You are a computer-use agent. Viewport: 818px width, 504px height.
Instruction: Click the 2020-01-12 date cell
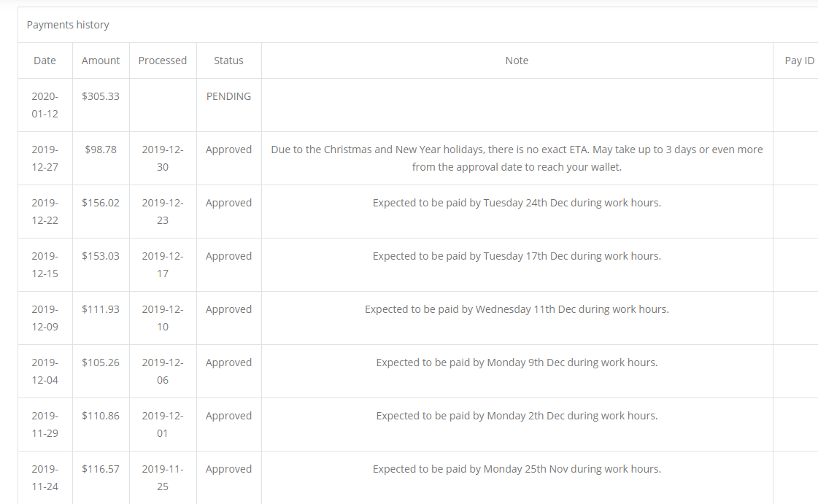(x=45, y=105)
